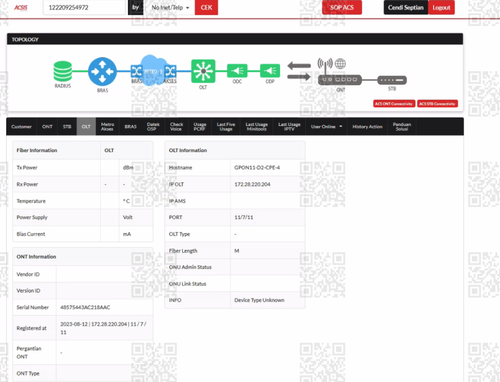Open Last Usage Minitools tab
The height and width of the screenshot is (382, 500).
[x=257, y=127]
